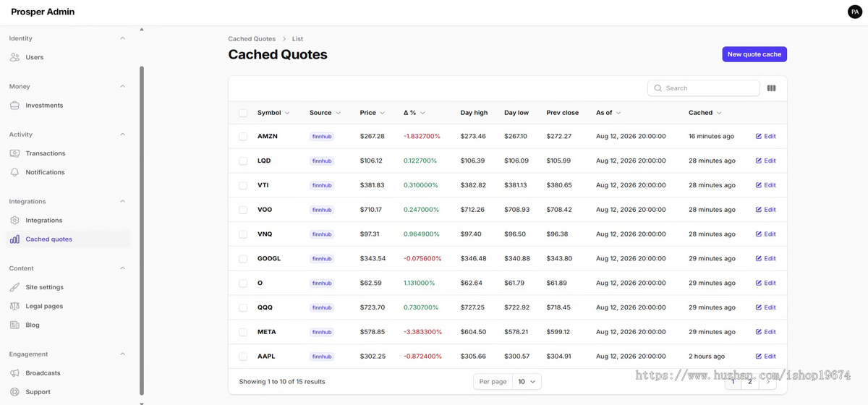The width and height of the screenshot is (868, 405).
Task: Open Site settings menu item
Action: 69,287
